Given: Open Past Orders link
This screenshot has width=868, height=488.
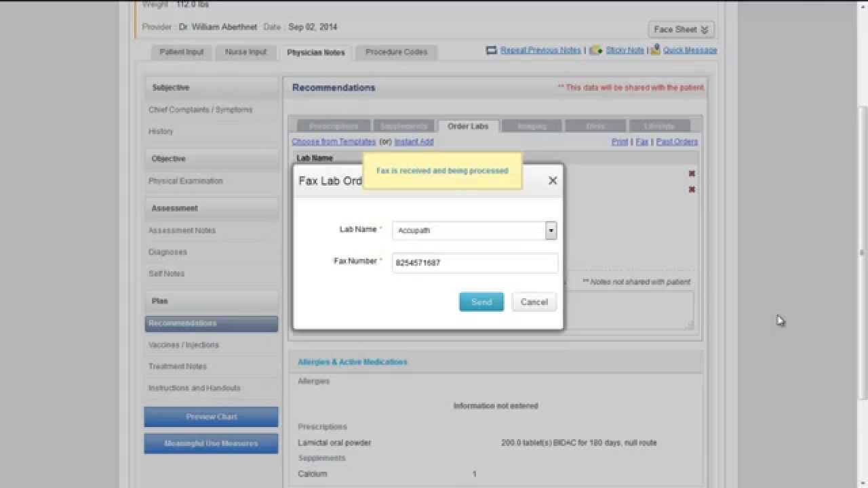Looking at the screenshot, I should click(677, 142).
